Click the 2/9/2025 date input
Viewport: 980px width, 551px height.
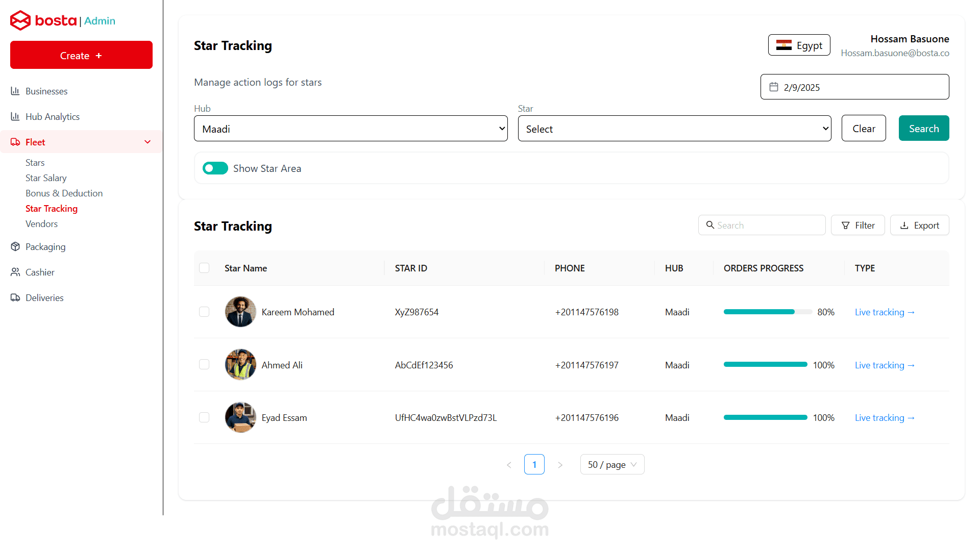pos(854,87)
